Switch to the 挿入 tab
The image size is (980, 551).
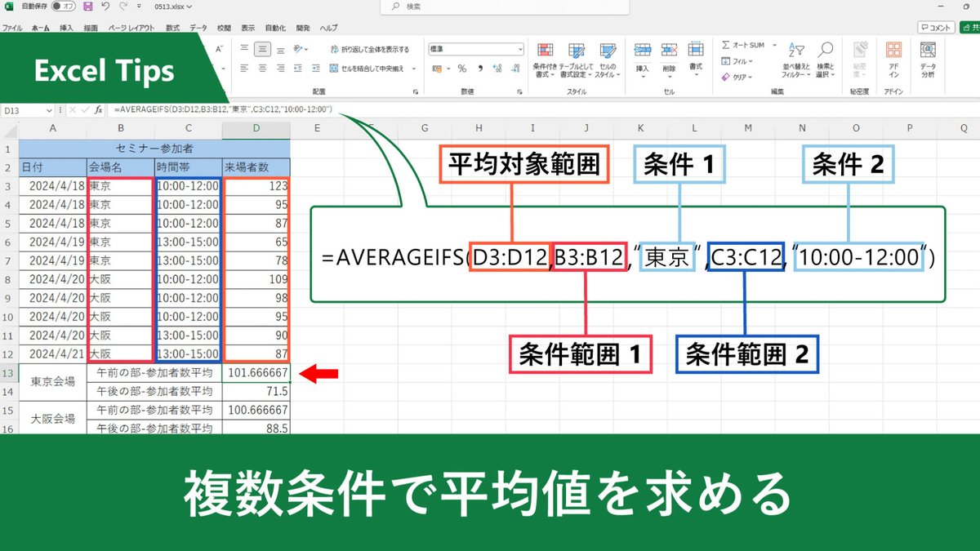(x=66, y=28)
